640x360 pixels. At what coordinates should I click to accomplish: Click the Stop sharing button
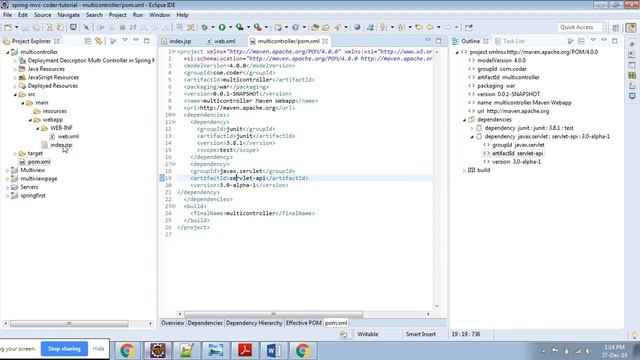click(64, 349)
